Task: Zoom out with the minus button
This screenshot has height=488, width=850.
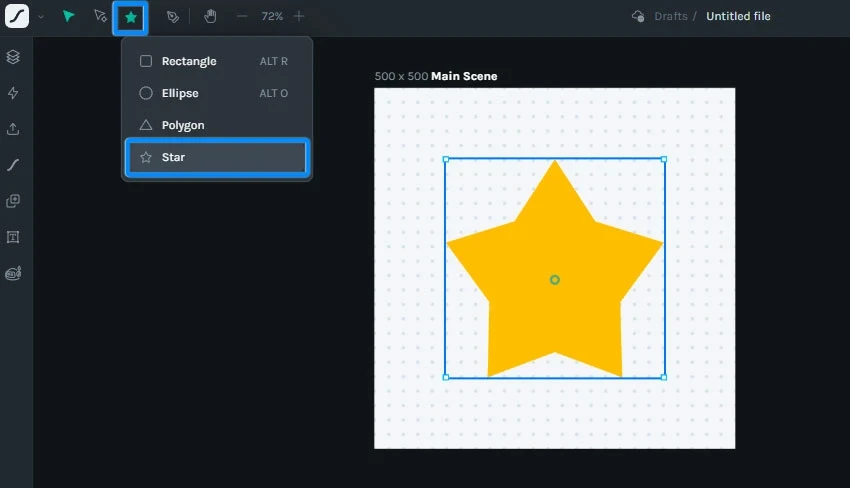Action: pyautogui.click(x=242, y=16)
